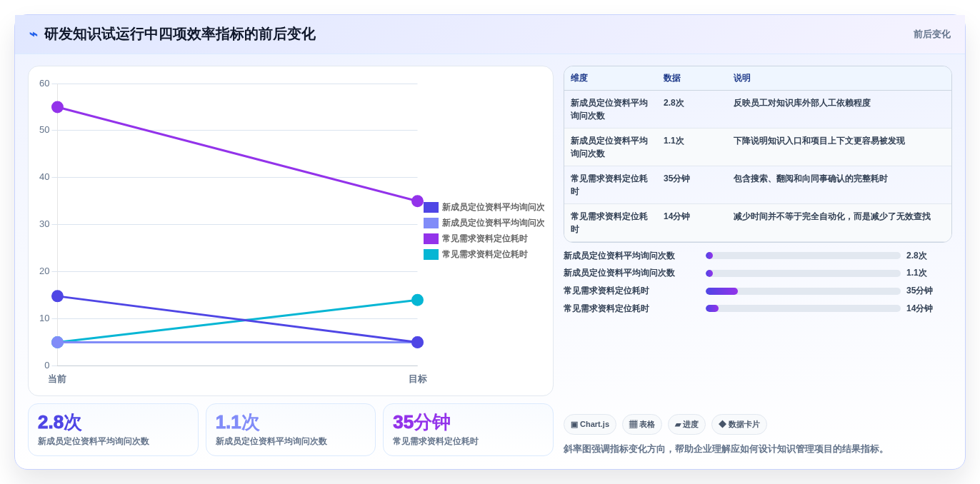The width and height of the screenshot is (980, 484).
Task: Open the 35分钟 summary card
Action: 468,430
